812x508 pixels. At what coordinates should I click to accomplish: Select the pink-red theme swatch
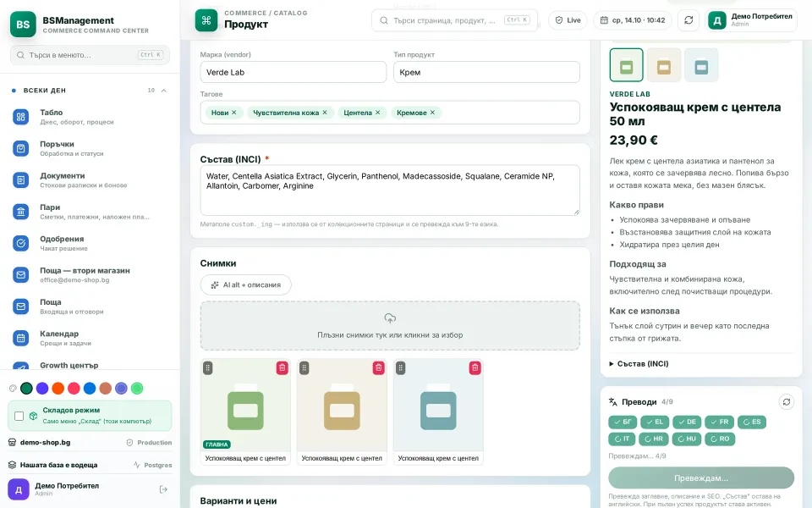pyautogui.click(x=74, y=389)
